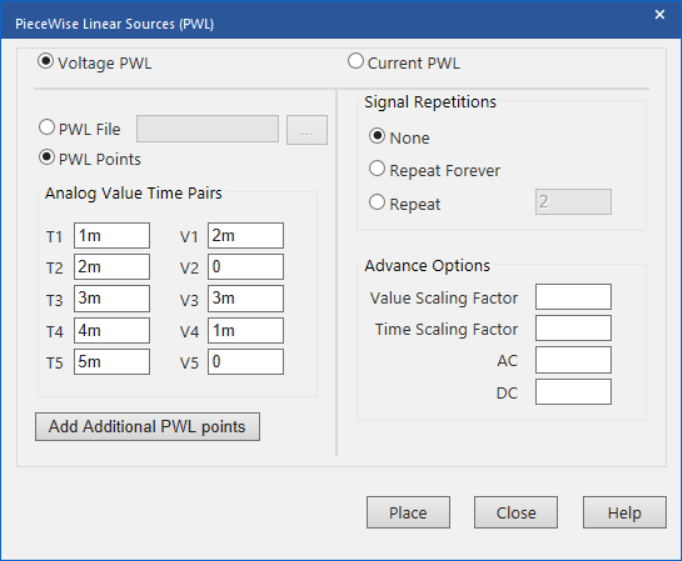Click the T5 time input box
This screenshot has width=682, height=561.
pos(112,362)
